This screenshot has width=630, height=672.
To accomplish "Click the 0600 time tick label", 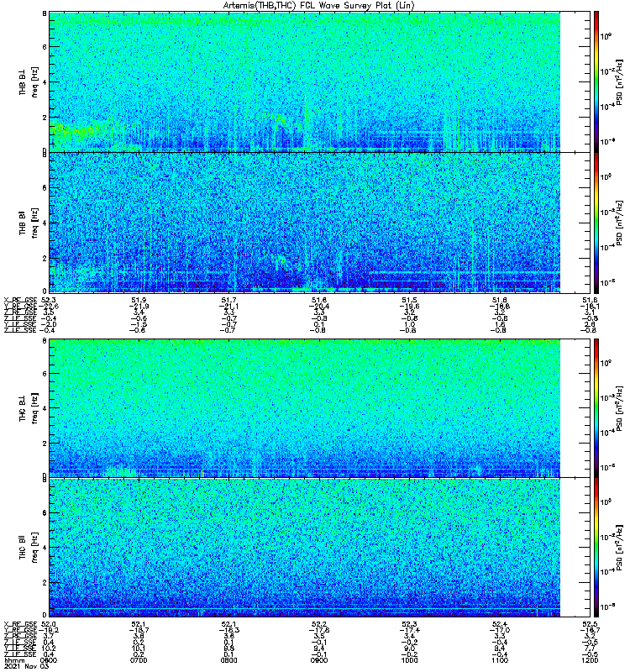I will 49,660.
